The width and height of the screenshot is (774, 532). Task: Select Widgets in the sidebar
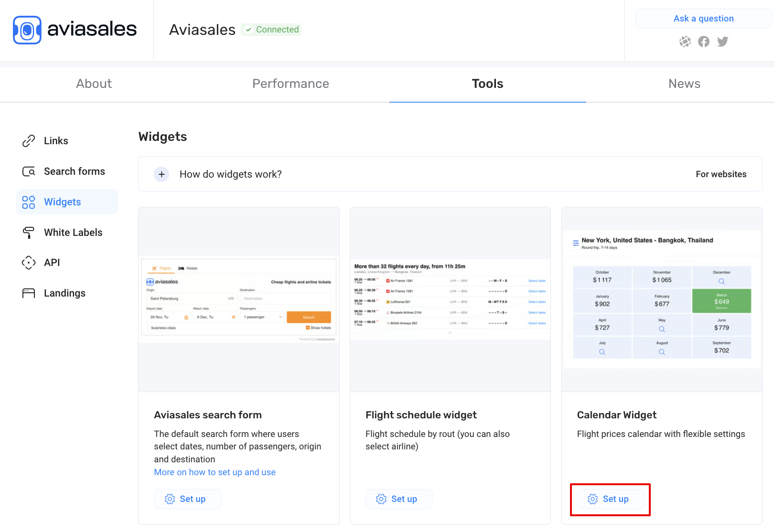tap(67, 202)
